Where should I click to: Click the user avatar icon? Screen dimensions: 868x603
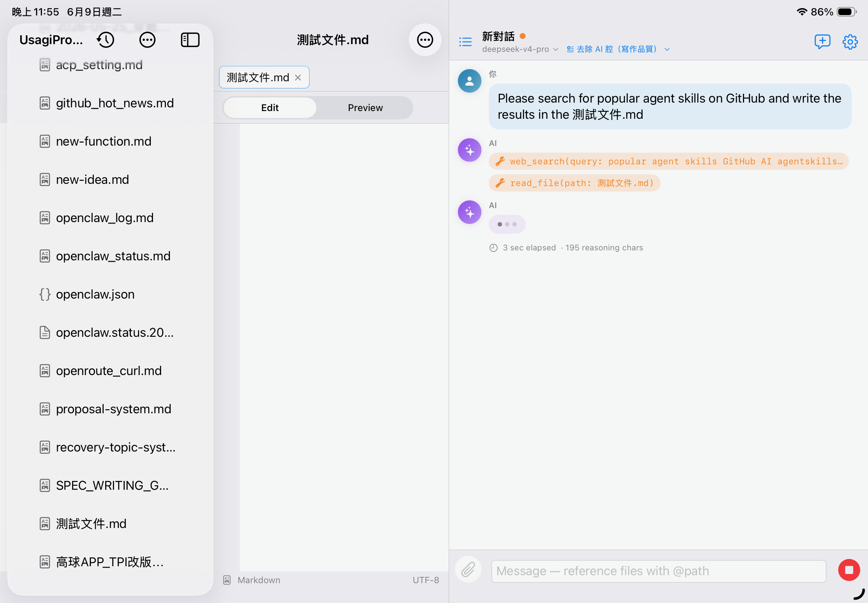point(469,81)
